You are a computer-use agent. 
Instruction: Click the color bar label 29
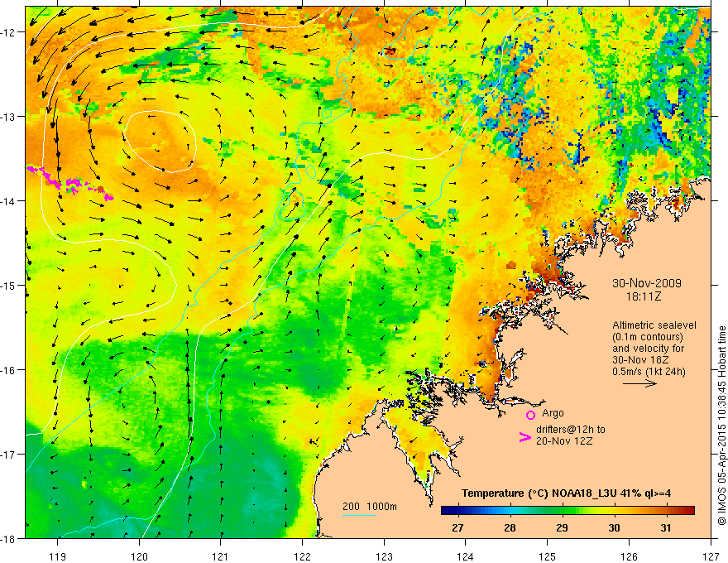point(563,527)
